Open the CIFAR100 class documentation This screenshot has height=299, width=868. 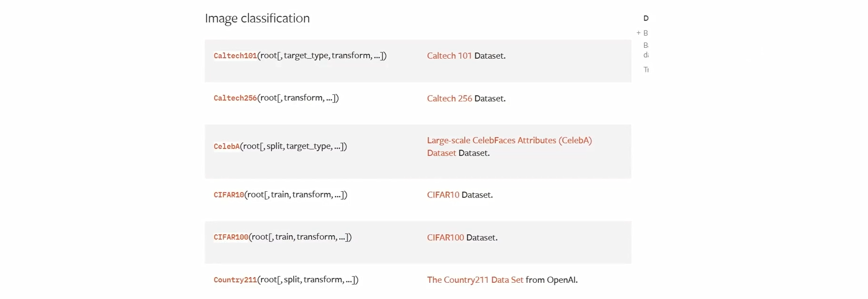tap(231, 237)
